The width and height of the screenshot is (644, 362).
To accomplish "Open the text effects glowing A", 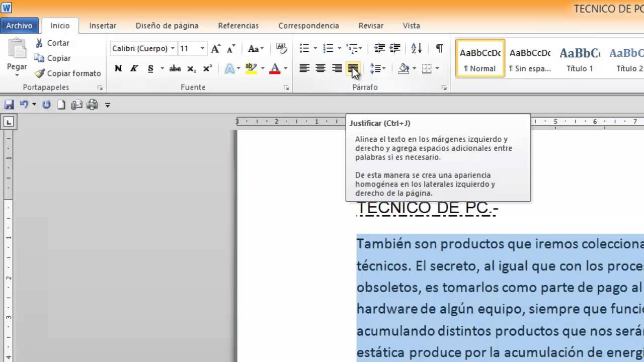I will pyautogui.click(x=229, y=68).
